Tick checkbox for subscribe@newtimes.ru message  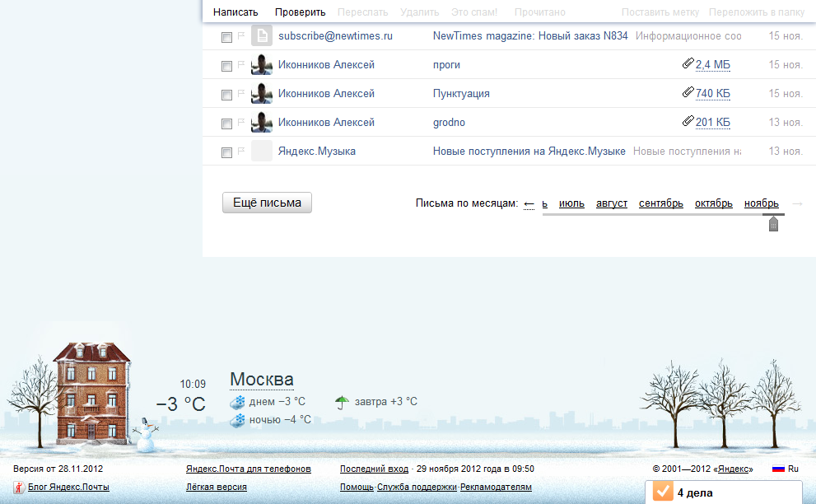(x=226, y=37)
